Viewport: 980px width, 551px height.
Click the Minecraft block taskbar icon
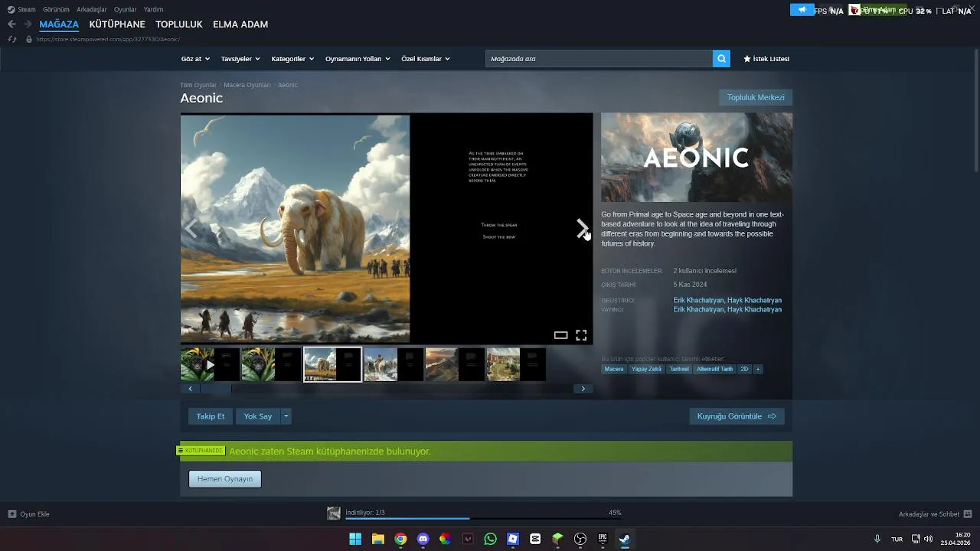pos(557,539)
